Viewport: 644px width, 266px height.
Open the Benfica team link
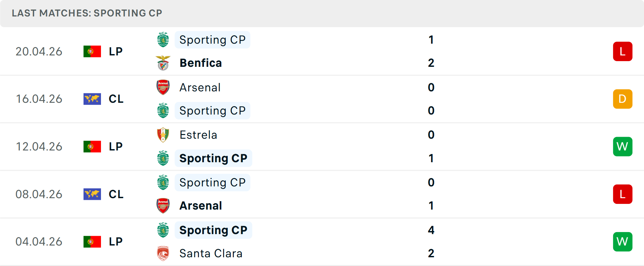point(201,63)
